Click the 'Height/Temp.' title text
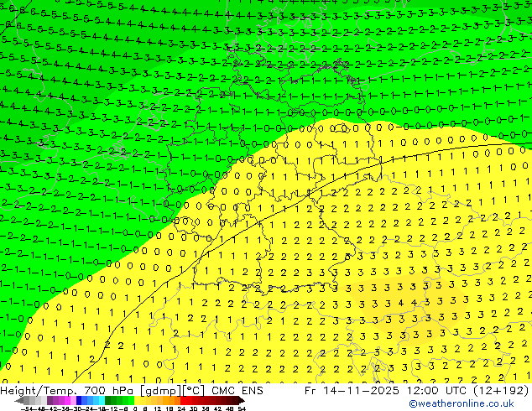Image resolution: width=532 pixels, height=411 pixels. pos(39,391)
